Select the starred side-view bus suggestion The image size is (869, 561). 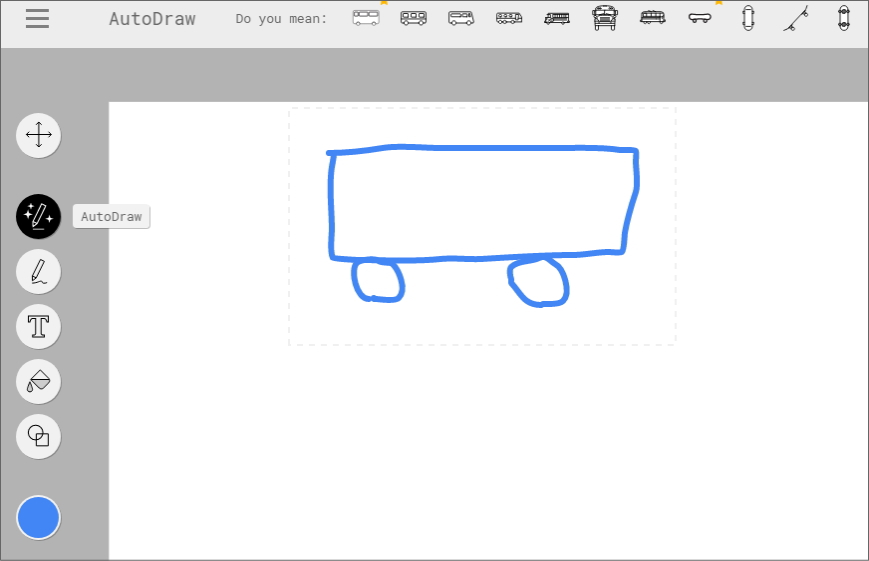click(366, 18)
